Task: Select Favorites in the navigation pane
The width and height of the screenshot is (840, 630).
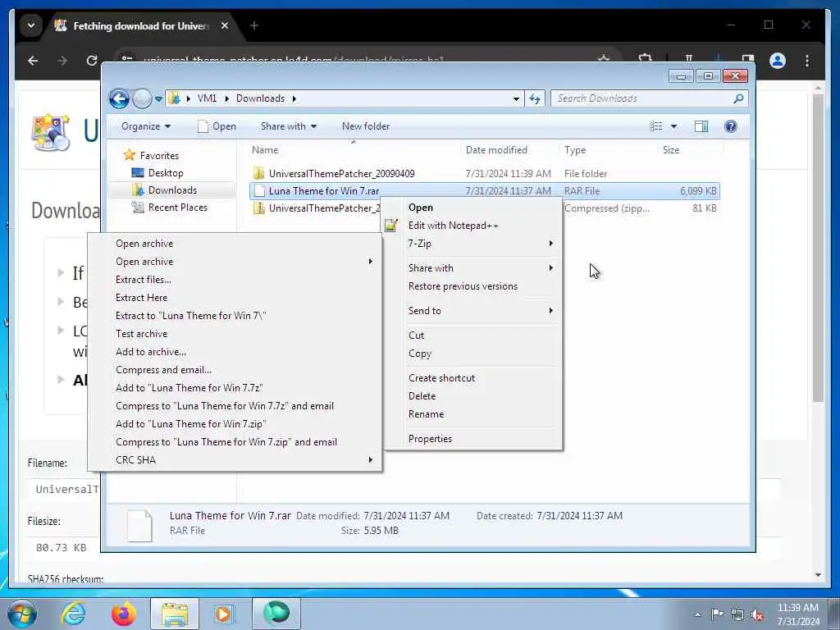Action: click(159, 155)
